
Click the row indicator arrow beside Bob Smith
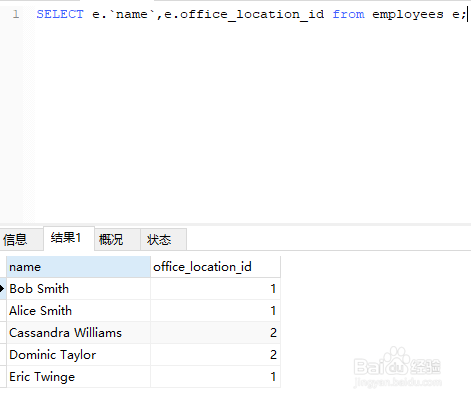tap(2, 289)
